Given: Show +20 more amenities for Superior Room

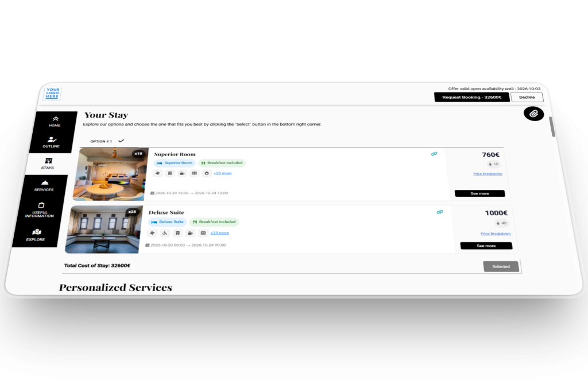Looking at the screenshot, I should [223, 173].
